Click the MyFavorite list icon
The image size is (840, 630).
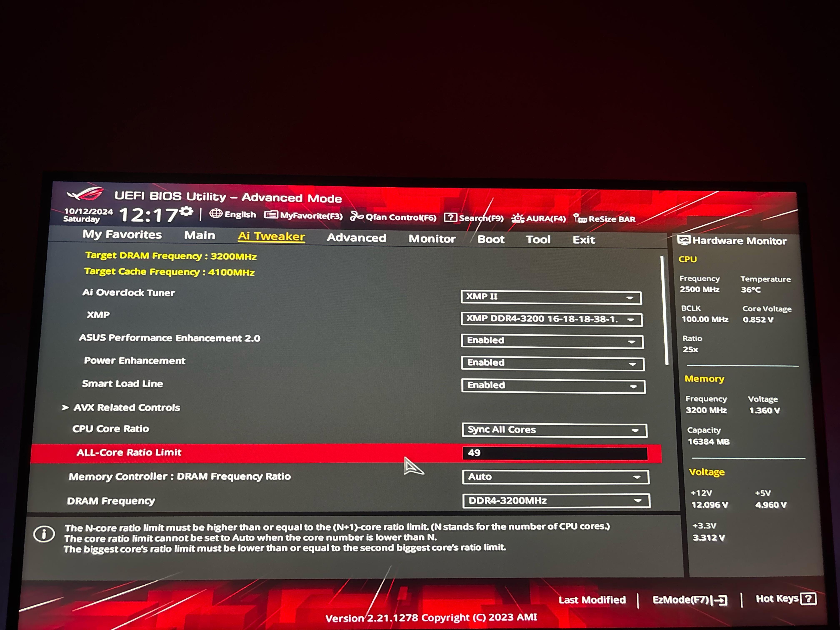pos(271,215)
